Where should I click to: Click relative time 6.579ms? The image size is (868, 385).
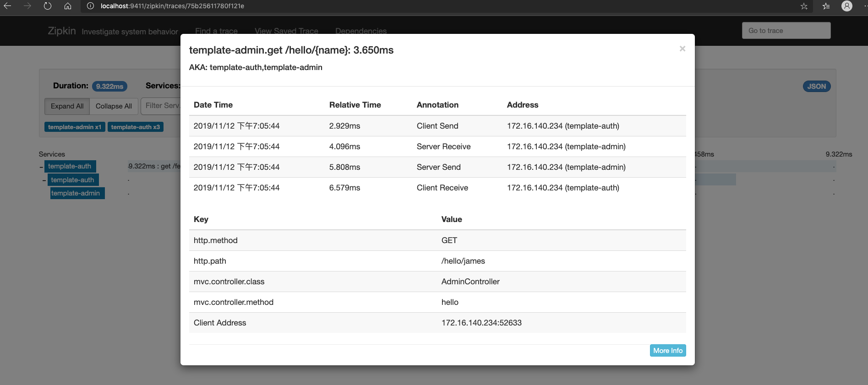pos(345,188)
